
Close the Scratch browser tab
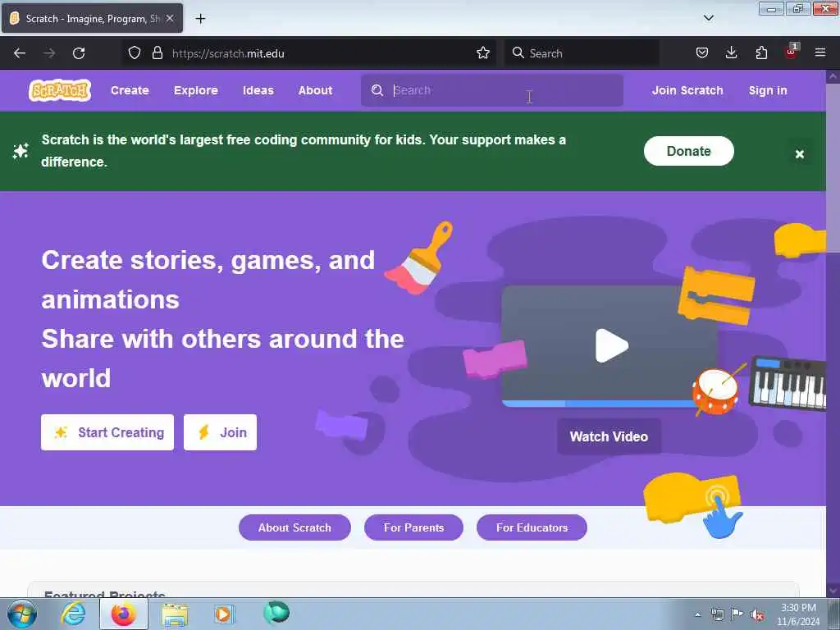click(x=170, y=18)
